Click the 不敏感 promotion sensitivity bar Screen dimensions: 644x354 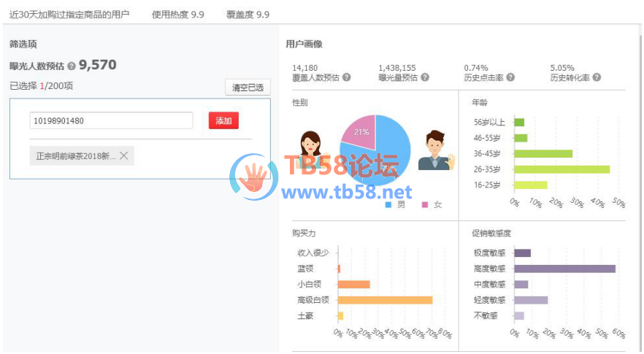[519, 316]
